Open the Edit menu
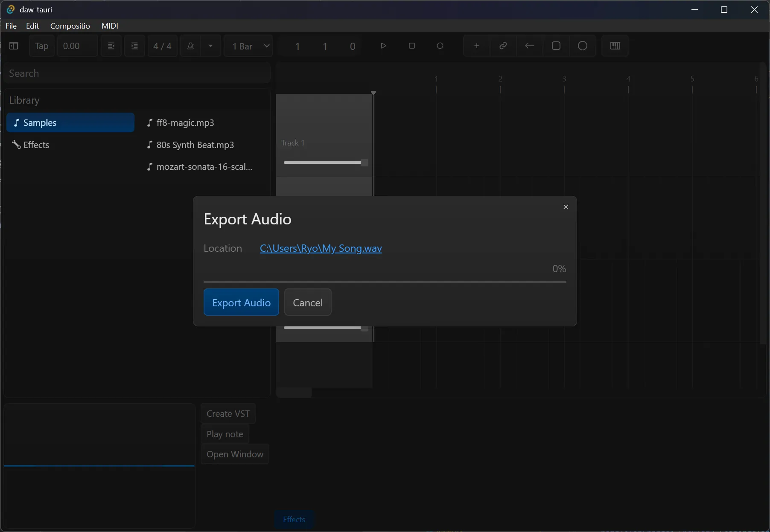Viewport: 770px width, 532px height. coord(32,26)
